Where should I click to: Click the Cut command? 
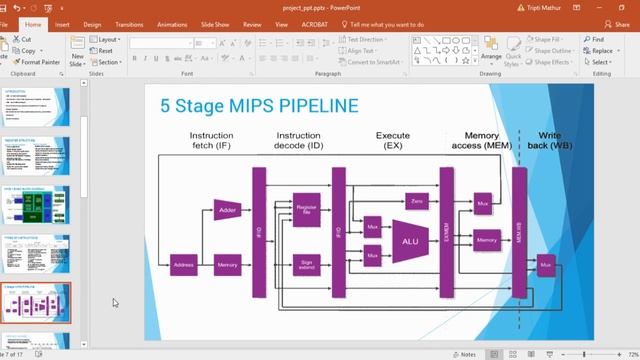(x=22, y=39)
